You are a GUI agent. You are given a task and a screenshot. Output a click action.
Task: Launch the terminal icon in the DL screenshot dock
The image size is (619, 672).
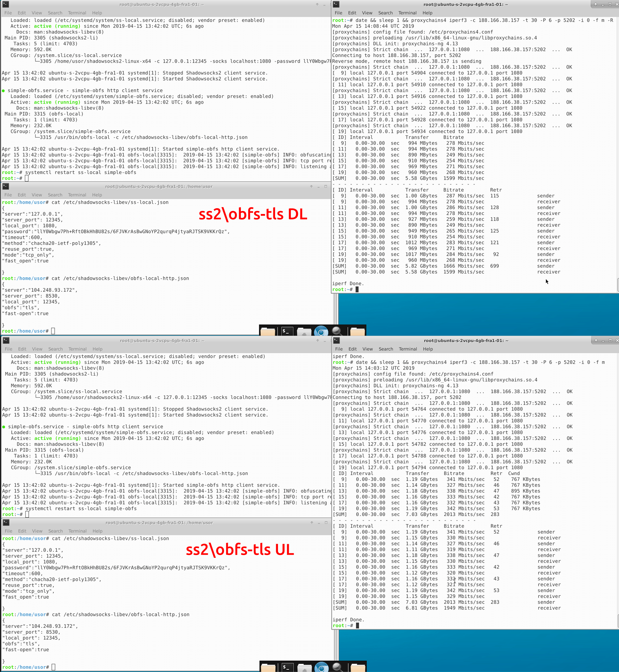(x=286, y=331)
